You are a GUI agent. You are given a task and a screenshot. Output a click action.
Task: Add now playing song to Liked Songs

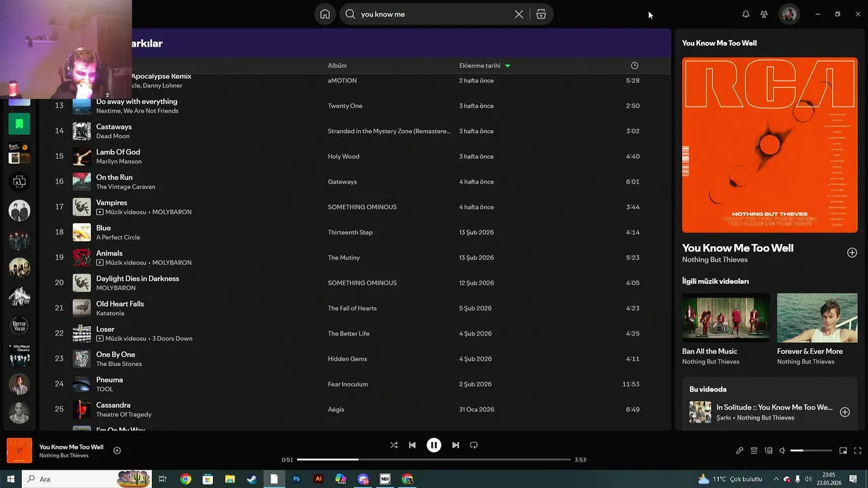[x=117, y=451]
